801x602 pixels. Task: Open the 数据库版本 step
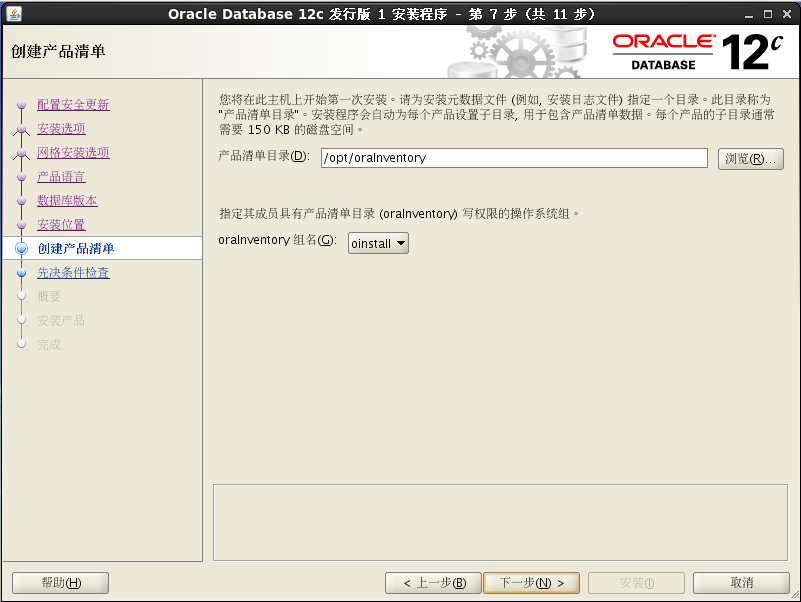(67, 201)
